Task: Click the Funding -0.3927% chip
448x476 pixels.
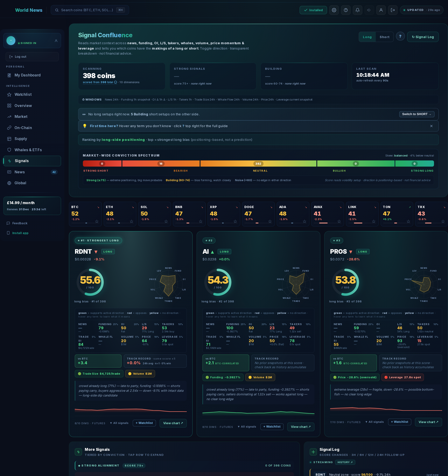Action: [223, 377]
